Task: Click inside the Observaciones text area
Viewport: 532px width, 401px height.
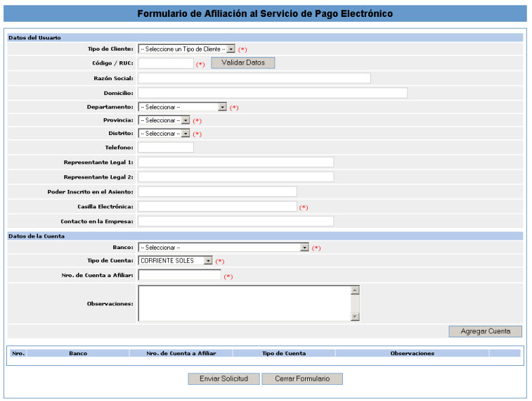Action: 245,303
